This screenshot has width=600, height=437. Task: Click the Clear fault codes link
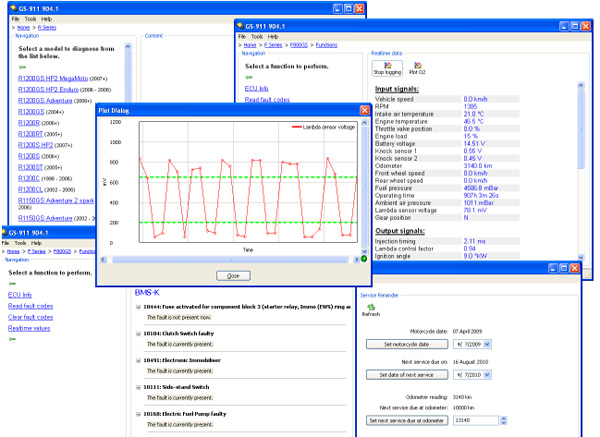31,317
